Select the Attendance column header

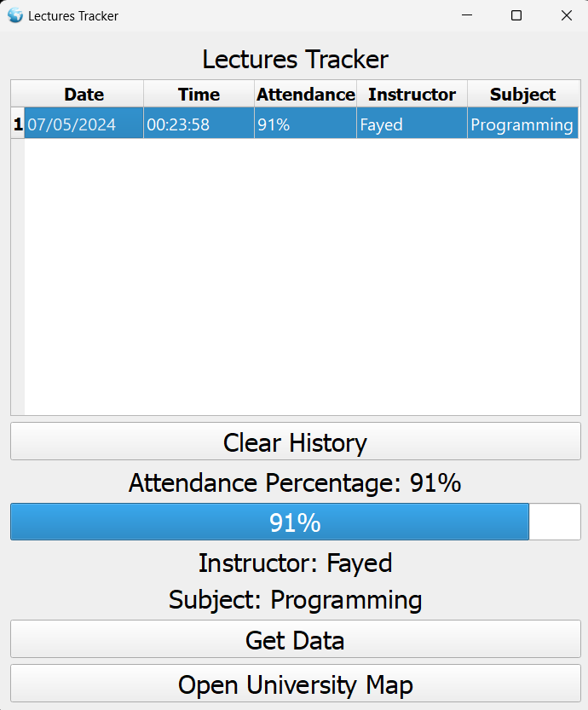(x=305, y=95)
